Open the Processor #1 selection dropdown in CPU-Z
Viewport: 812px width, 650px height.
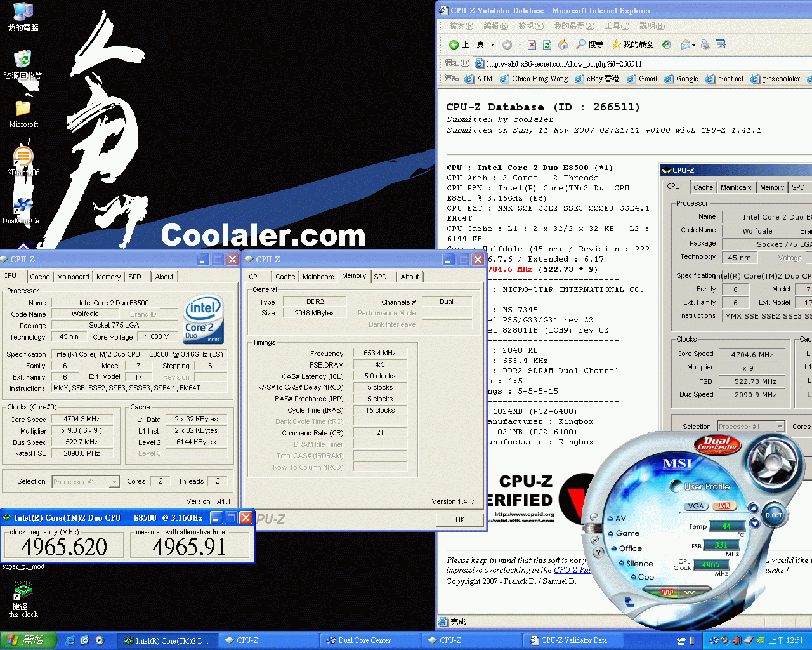coord(86,482)
